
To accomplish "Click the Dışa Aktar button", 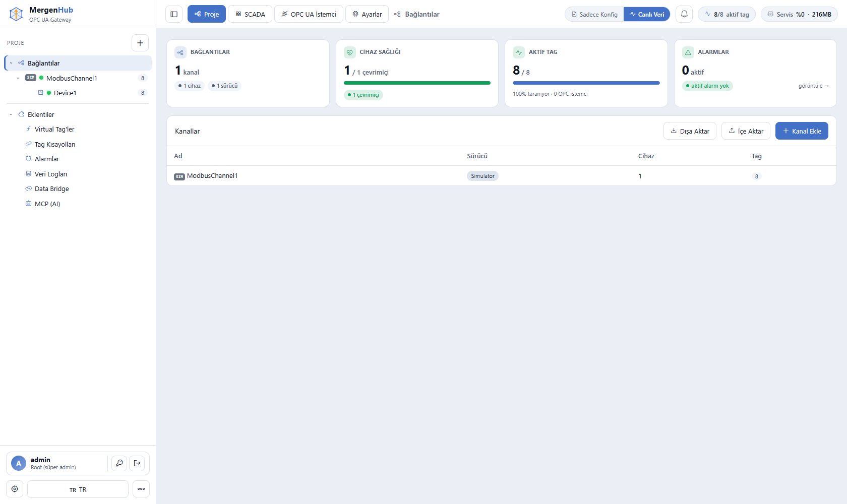I will click(x=690, y=131).
